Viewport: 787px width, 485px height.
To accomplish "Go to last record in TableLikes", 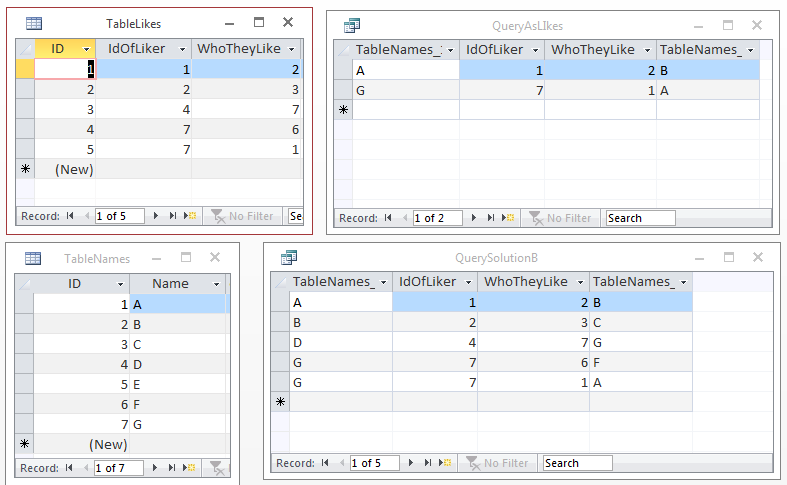I will [173, 216].
